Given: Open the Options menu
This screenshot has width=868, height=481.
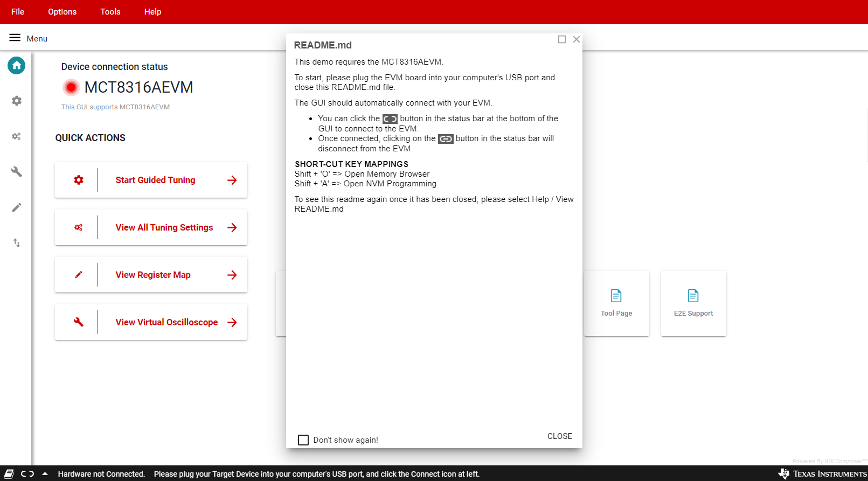Looking at the screenshot, I should [x=63, y=12].
